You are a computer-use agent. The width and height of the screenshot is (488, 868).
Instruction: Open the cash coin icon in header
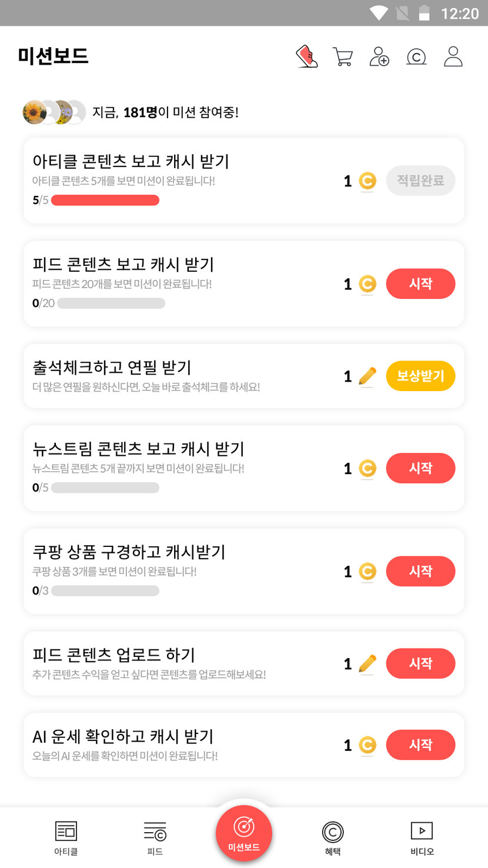click(x=416, y=57)
